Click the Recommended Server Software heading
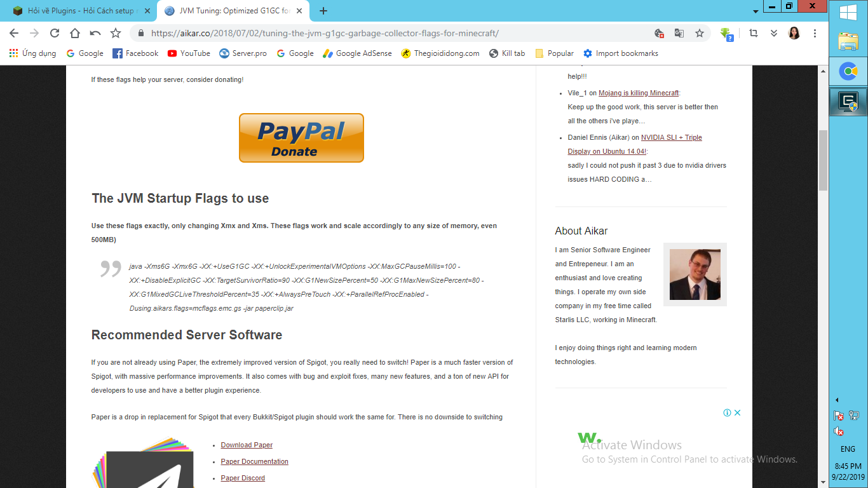This screenshot has height=488, width=868. click(x=187, y=335)
